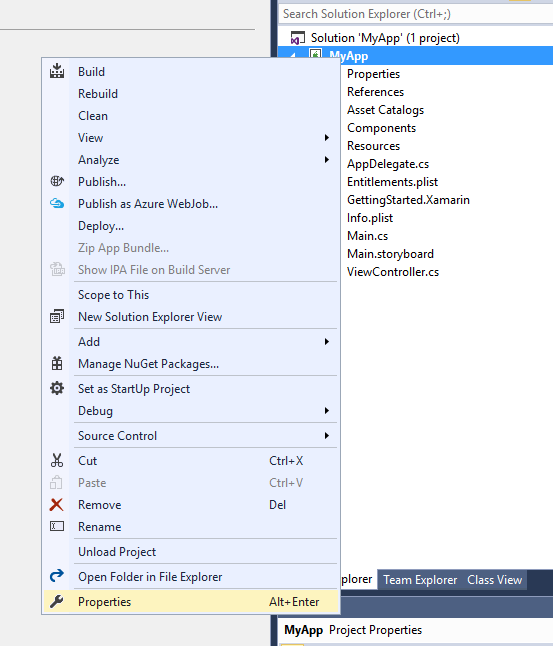Screen dimensions: 553x646
Task: Select Unload Project
Action: click(x=191, y=552)
